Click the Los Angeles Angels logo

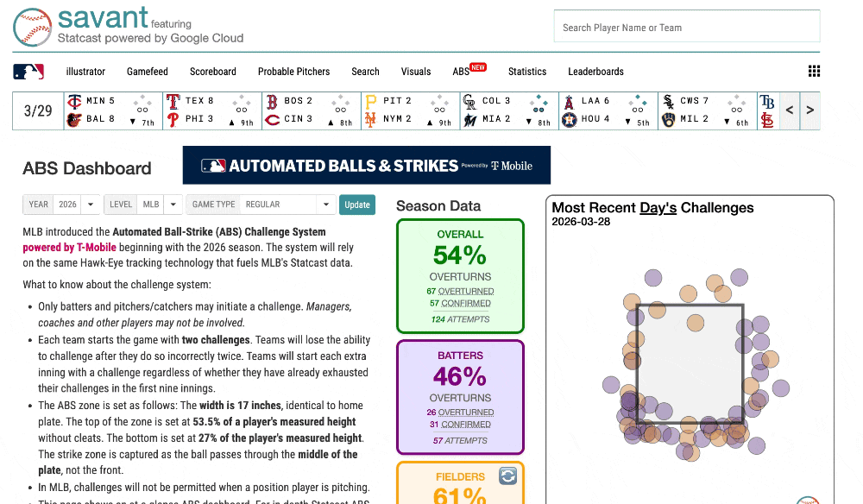(x=569, y=101)
